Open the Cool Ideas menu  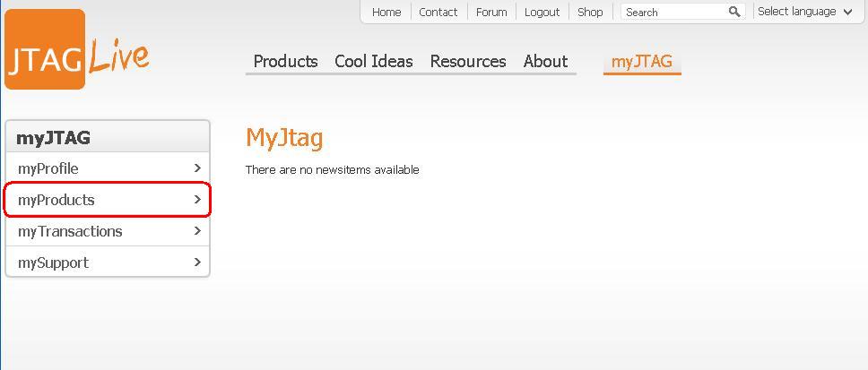374,61
